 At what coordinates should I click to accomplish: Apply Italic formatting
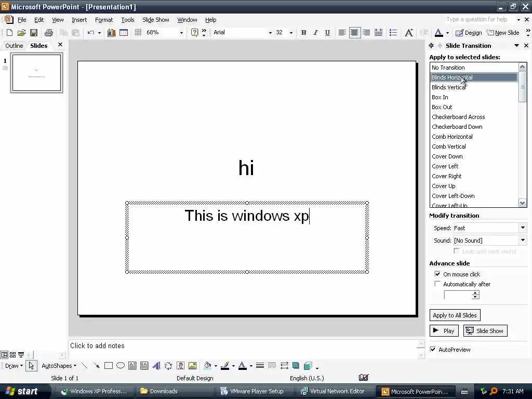point(315,33)
